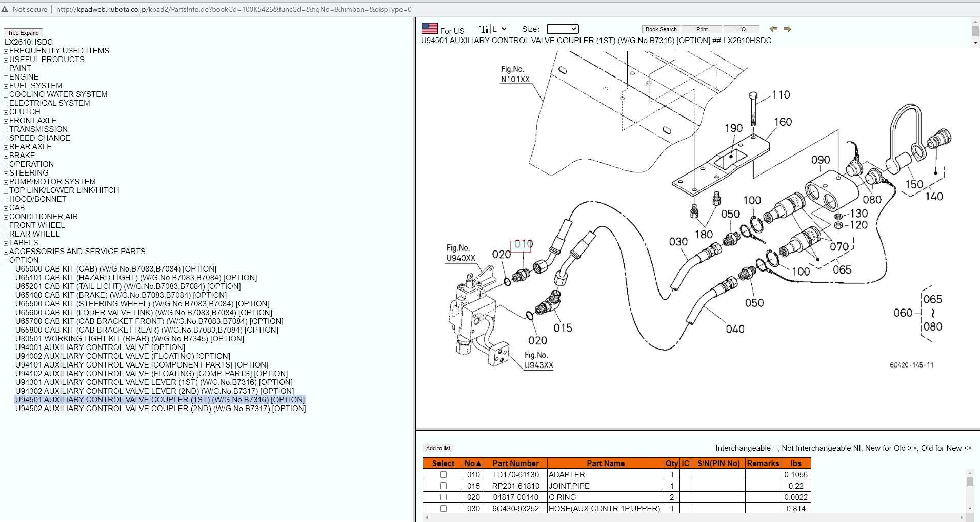
Task: Click part callout 010 in diagram
Action: click(523, 244)
